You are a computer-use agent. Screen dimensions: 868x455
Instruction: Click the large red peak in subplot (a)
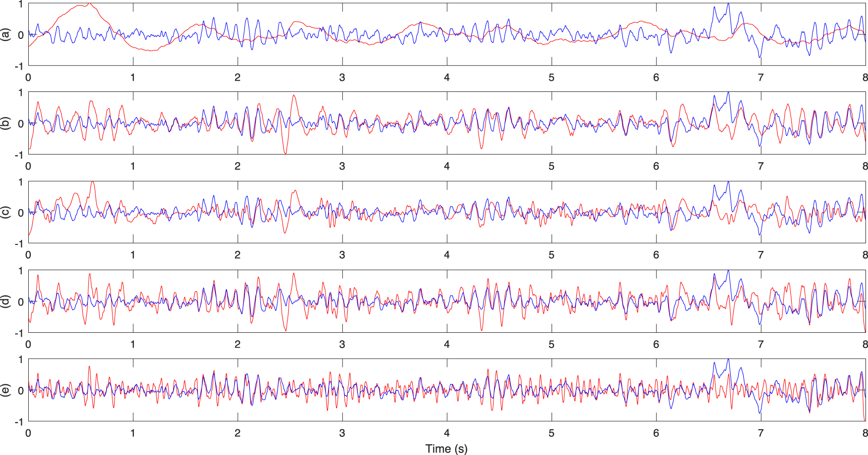point(89,4)
